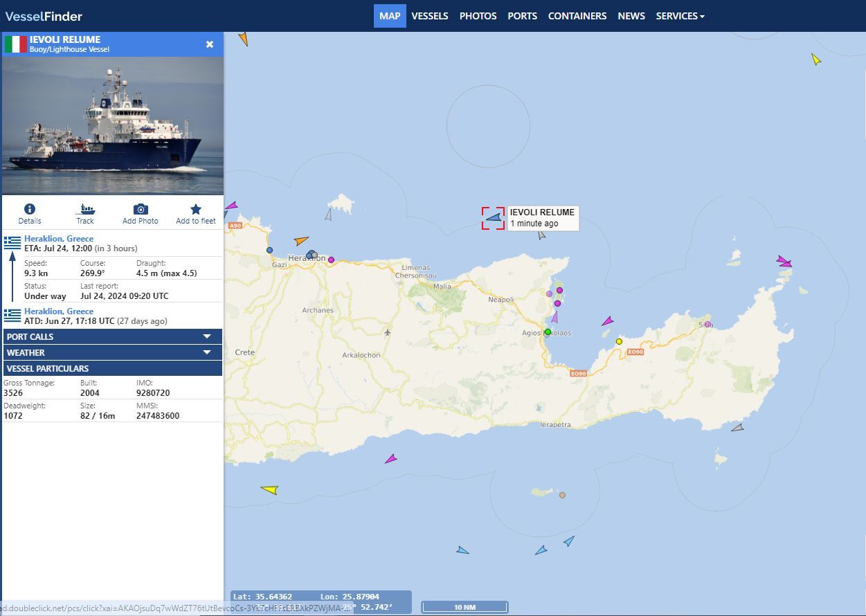Click the Built year 2004
Viewport: 866px width, 616px height.
coord(90,393)
